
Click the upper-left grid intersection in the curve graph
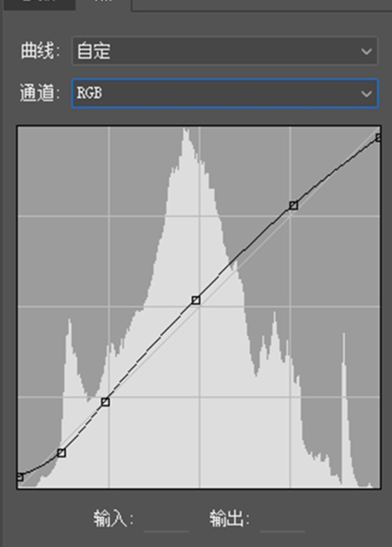click(109, 216)
